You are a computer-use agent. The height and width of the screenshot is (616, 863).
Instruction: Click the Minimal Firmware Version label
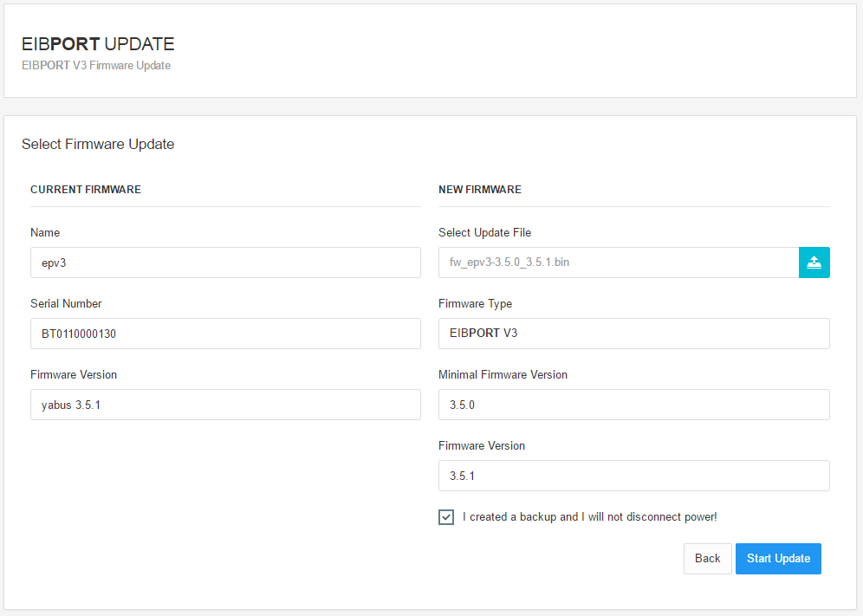click(503, 375)
